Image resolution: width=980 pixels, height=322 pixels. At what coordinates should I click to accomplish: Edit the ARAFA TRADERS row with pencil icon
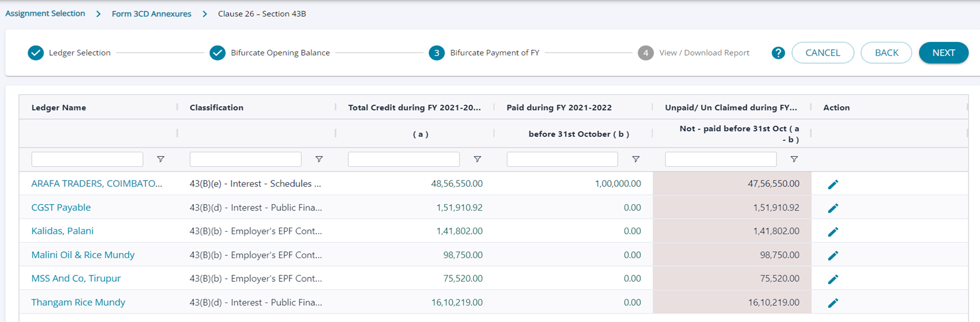(833, 185)
